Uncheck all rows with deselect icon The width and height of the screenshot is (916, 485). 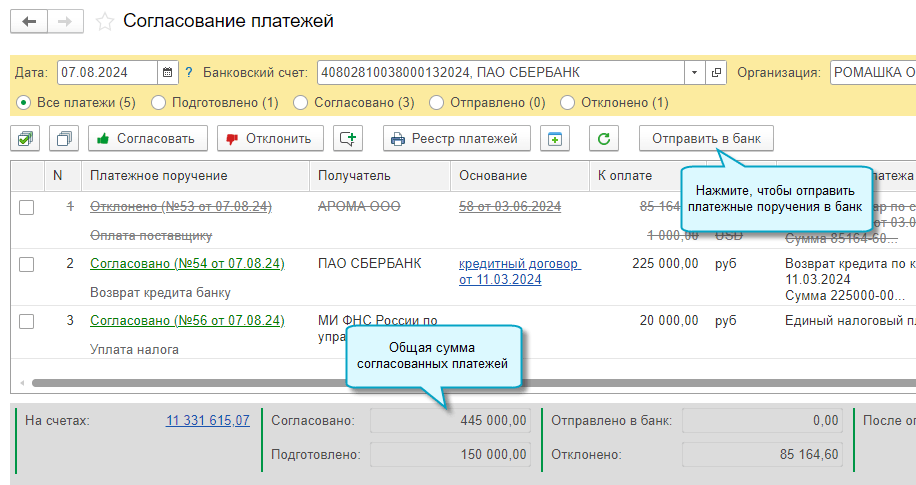coord(64,138)
